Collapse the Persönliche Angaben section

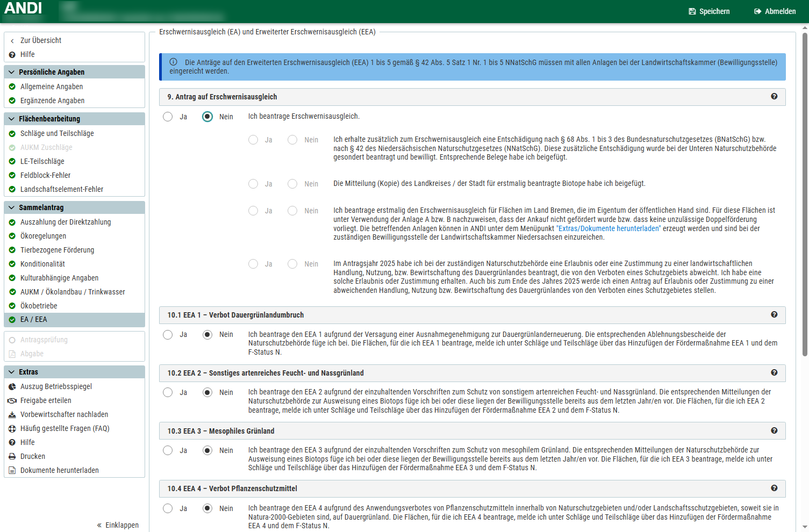pos(12,72)
